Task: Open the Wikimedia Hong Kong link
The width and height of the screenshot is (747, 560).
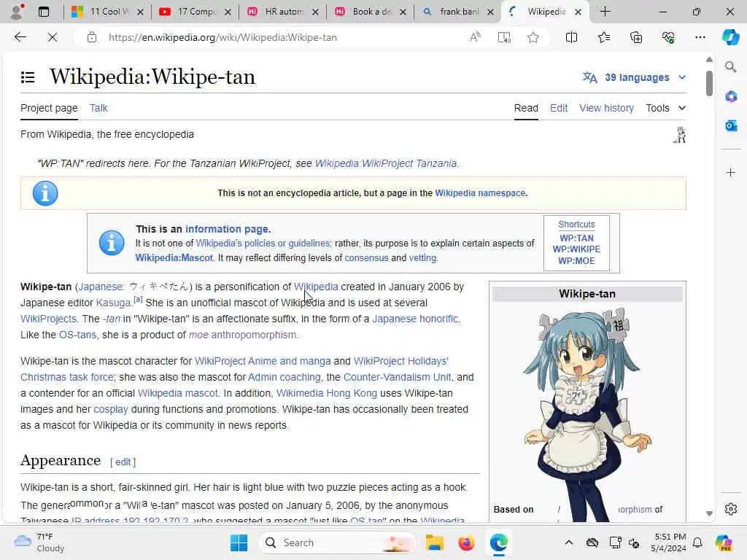Action: pos(326,393)
